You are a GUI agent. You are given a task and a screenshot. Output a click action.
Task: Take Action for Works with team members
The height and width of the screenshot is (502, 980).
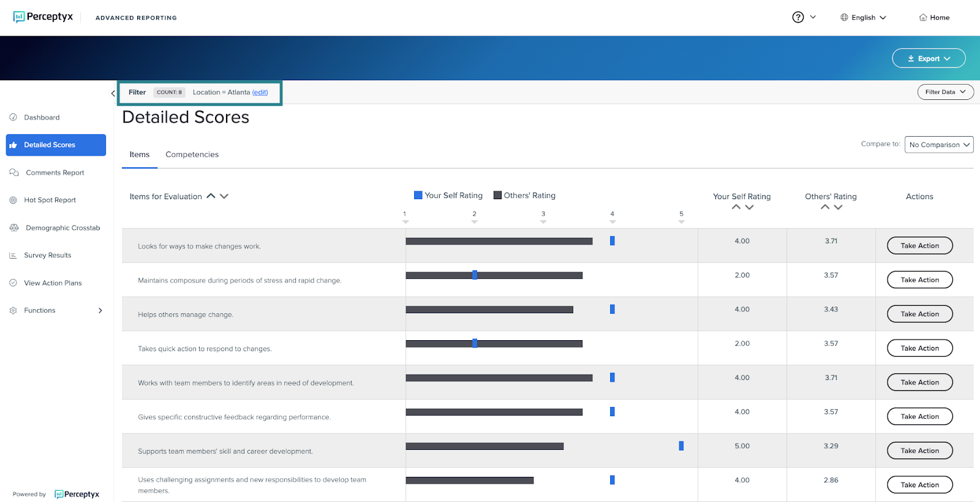tap(920, 382)
